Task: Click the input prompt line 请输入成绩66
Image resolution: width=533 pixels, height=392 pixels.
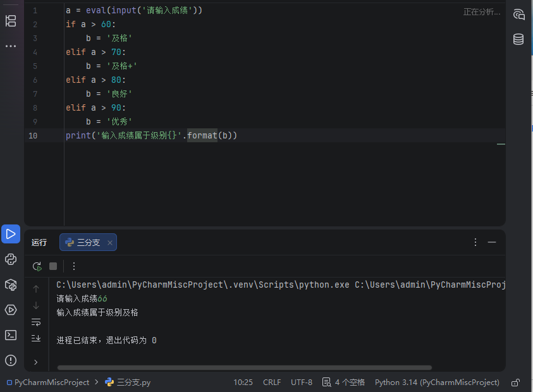Action: click(82, 298)
